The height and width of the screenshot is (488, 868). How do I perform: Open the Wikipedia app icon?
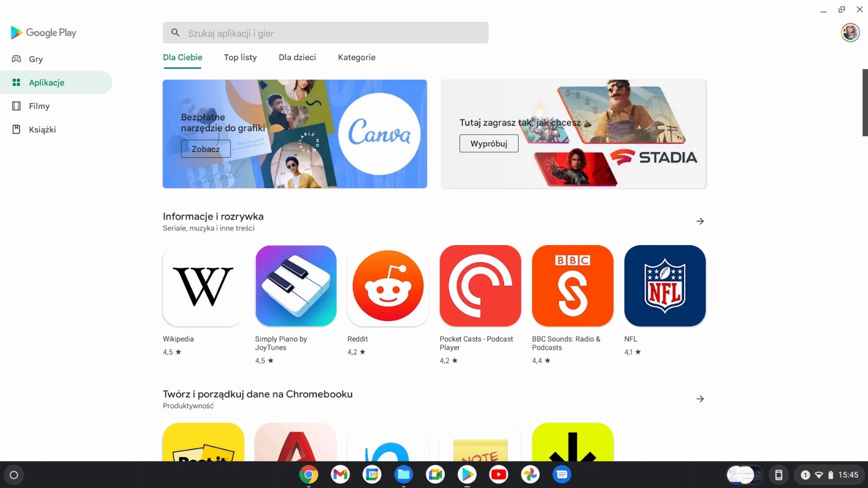click(203, 286)
